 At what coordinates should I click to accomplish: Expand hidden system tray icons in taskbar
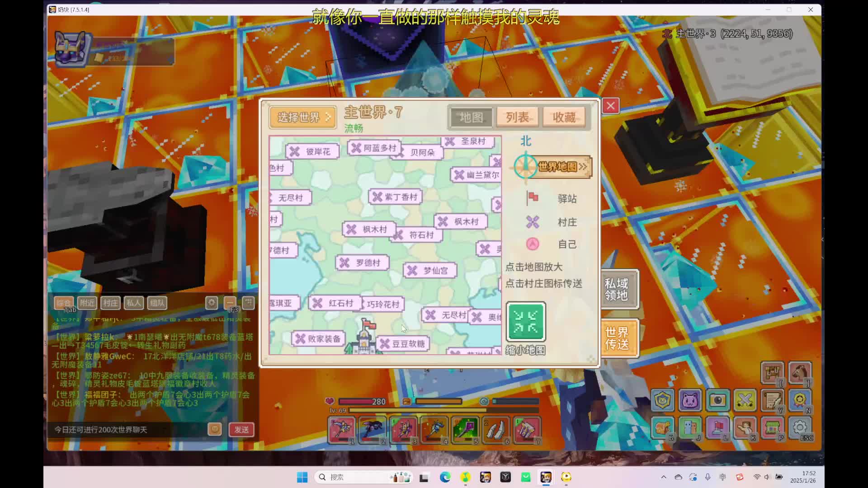tap(663, 477)
